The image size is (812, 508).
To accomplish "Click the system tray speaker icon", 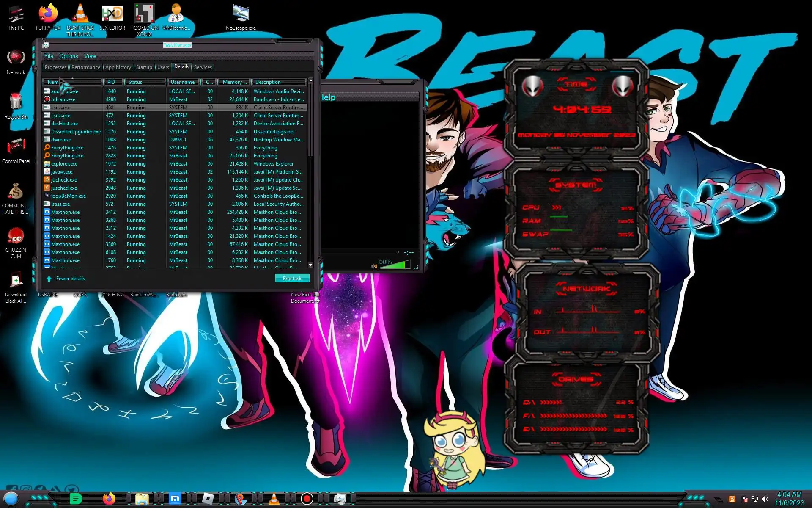I will (x=765, y=499).
